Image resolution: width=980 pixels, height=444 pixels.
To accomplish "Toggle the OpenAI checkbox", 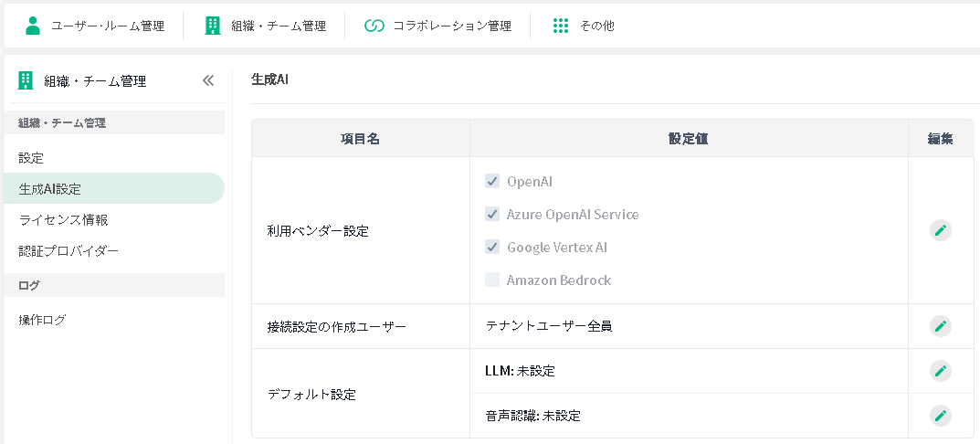I will (492, 181).
